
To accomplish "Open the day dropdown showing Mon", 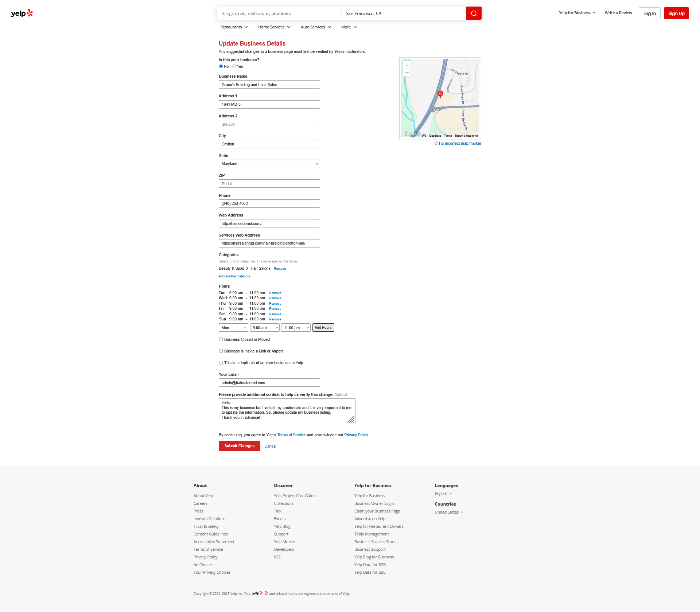I will [x=233, y=328].
